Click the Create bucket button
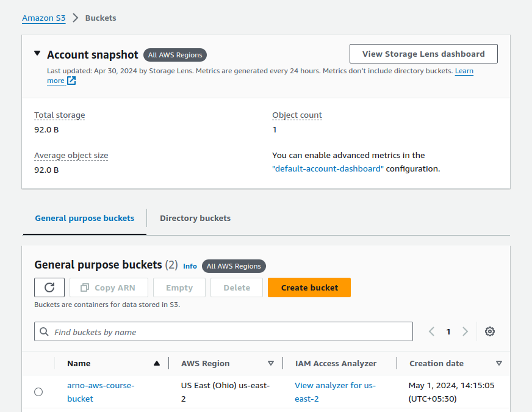Image resolution: width=532 pixels, height=412 pixels. (x=309, y=287)
